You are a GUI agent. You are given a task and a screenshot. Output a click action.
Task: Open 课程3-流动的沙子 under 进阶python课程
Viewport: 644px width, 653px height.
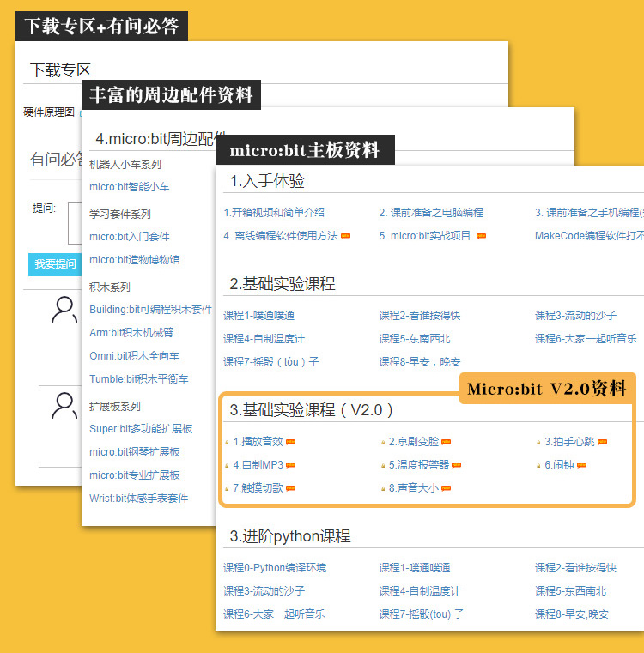[264, 591]
